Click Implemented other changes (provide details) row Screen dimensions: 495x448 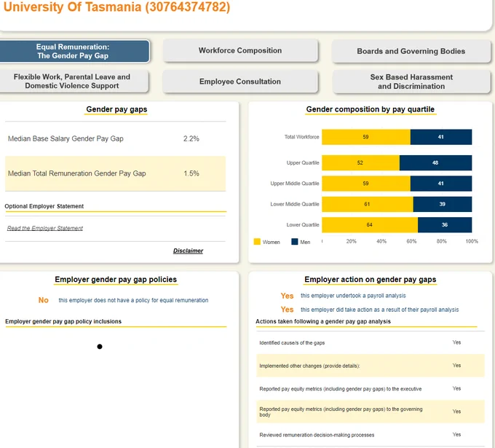coord(371,366)
